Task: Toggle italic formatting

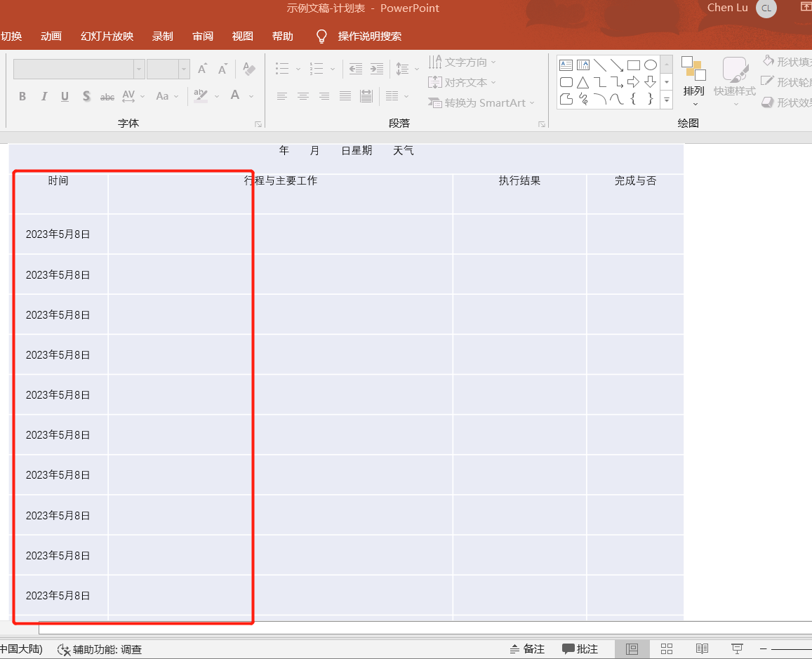Action: pyautogui.click(x=44, y=96)
